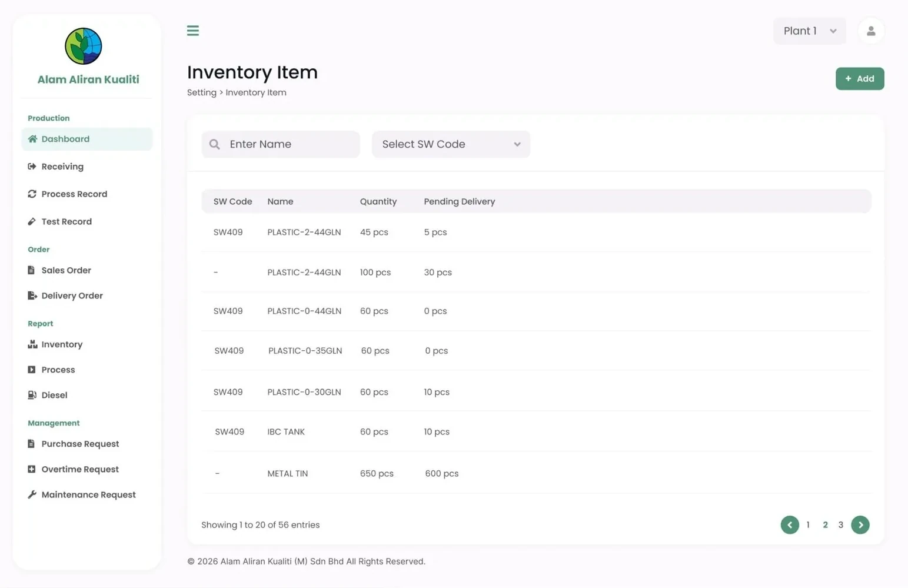Image resolution: width=908 pixels, height=588 pixels.
Task: Click the Process play icon
Action: 32,370
